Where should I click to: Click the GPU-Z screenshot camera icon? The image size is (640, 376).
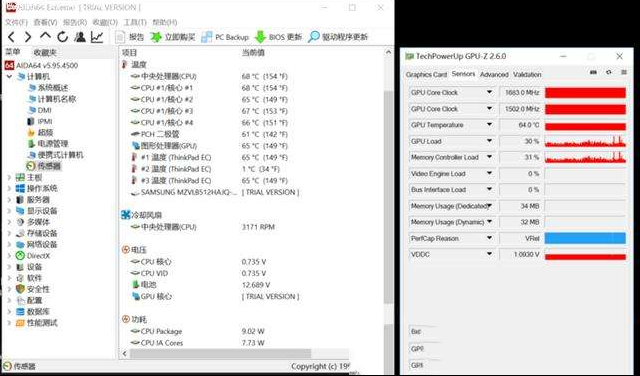click(593, 72)
